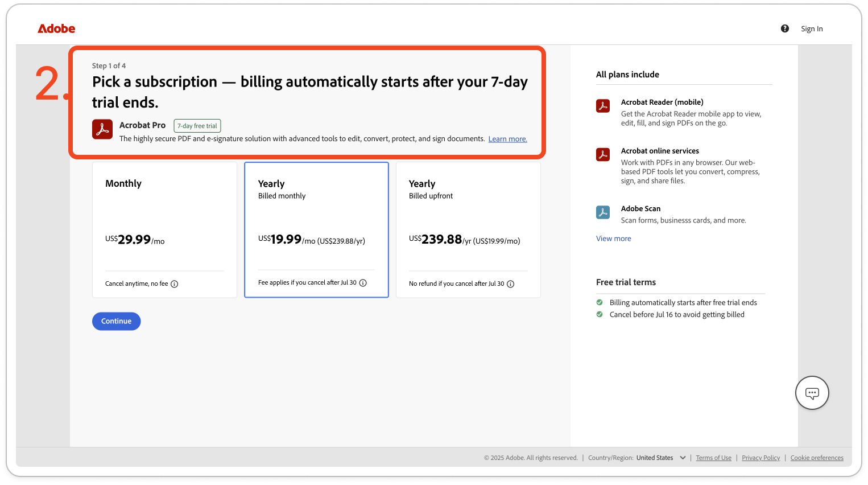Select the Yearly Billed monthly plan card
Viewport: 868px width, 485px height.
(x=316, y=230)
